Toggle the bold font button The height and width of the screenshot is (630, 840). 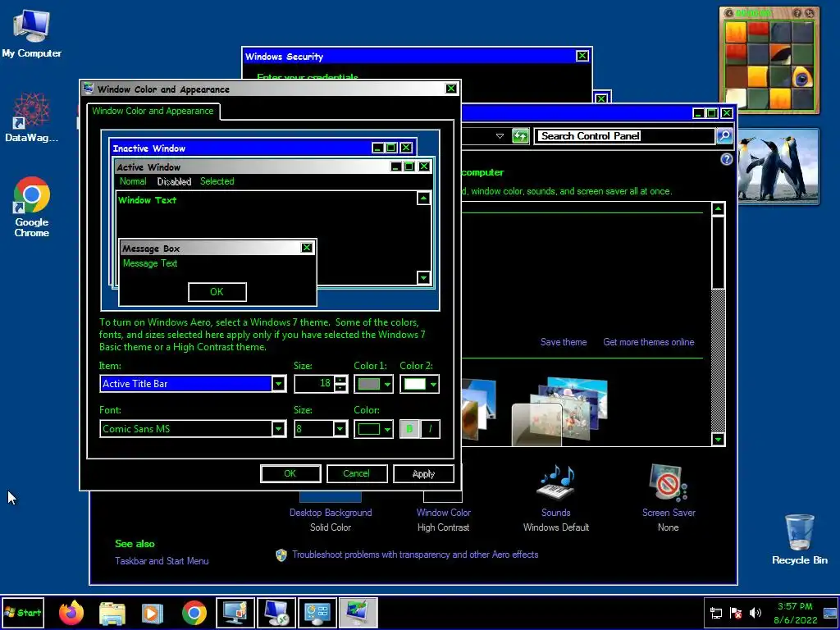410,428
